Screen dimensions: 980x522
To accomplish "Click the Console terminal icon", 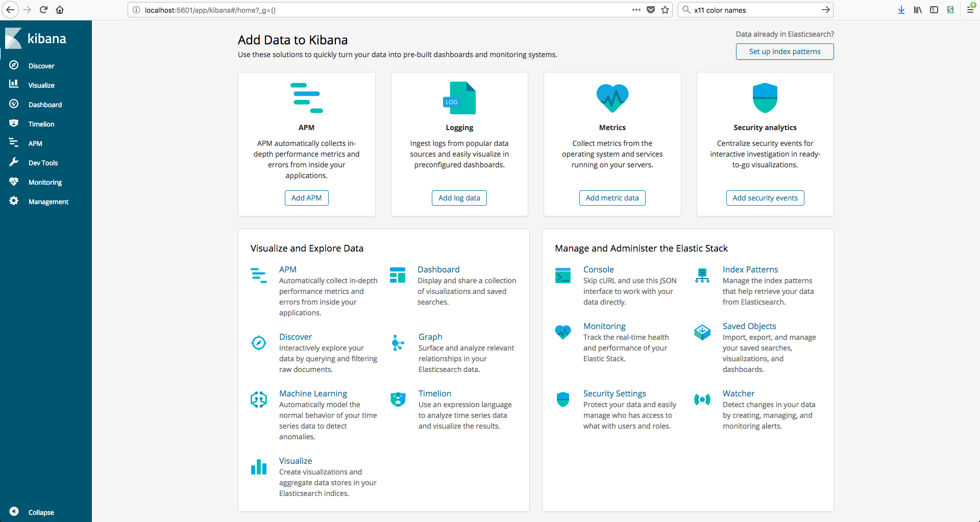I will click(x=563, y=275).
